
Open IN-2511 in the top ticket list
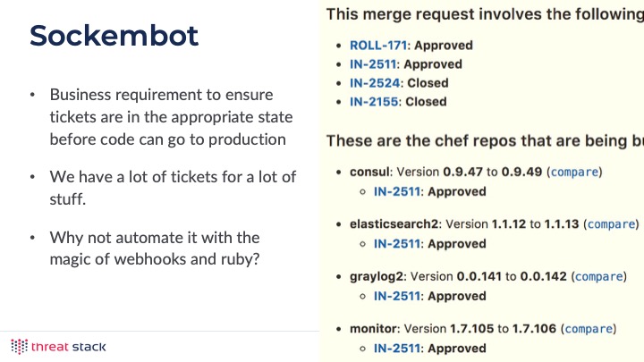click(x=373, y=64)
